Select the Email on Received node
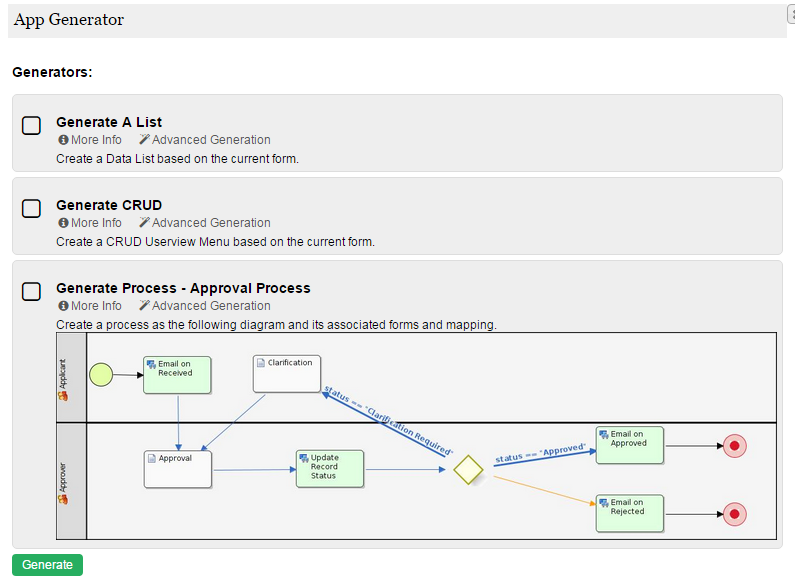The width and height of the screenshot is (795, 584). (x=177, y=375)
